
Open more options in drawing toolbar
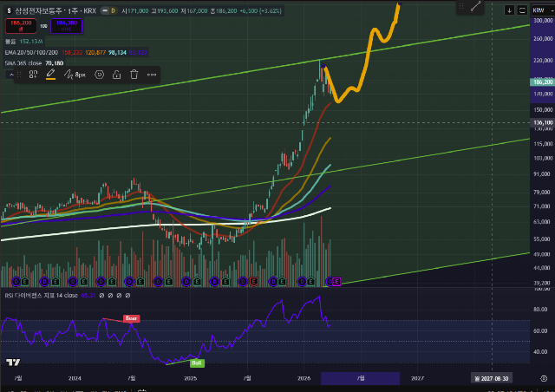pos(152,75)
